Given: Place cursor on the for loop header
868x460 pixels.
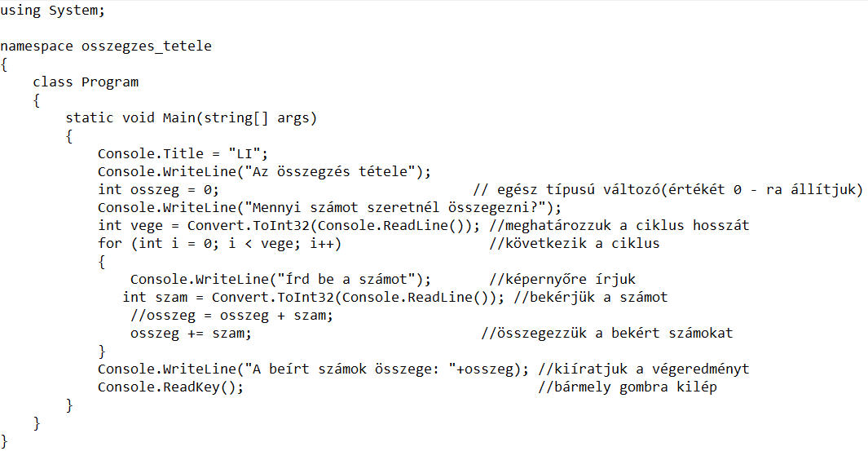Looking at the screenshot, I should click(219, 243).
